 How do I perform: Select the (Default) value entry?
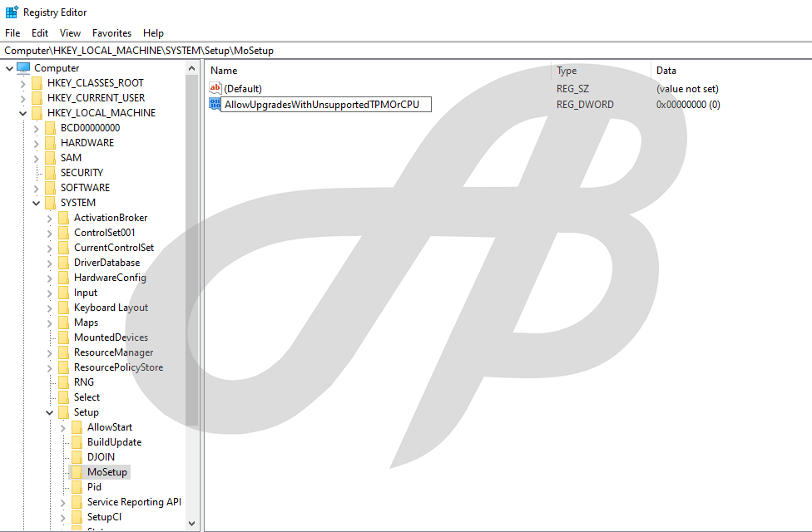click(243, 89)
